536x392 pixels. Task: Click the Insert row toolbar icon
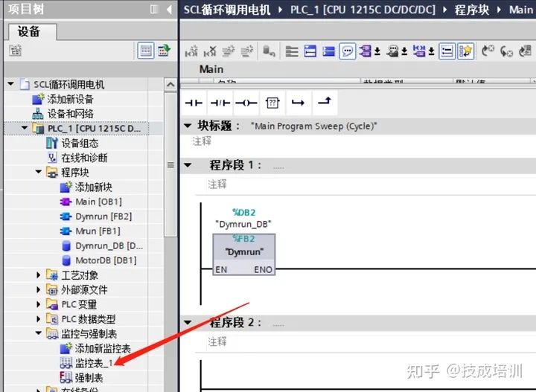[x=229, y=51]
